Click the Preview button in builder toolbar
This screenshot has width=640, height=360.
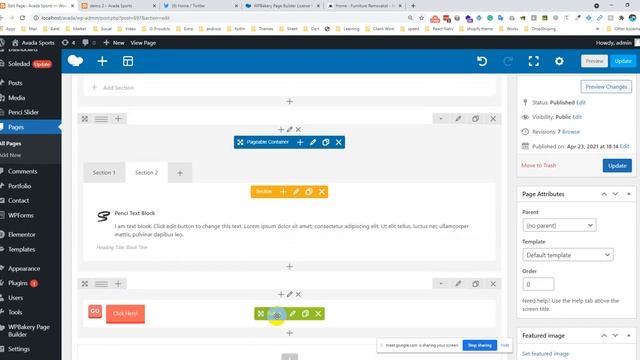pyautogui.click(x=594, y=61)
